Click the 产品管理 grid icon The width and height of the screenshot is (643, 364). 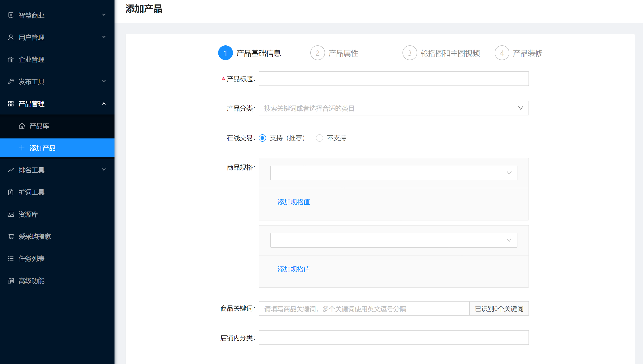[11, 104]
